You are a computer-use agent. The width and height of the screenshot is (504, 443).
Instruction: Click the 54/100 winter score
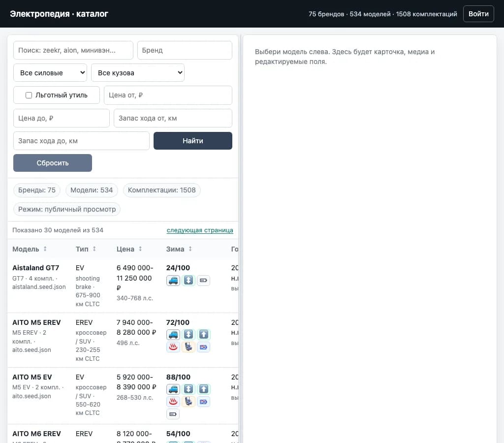(178, 434)
